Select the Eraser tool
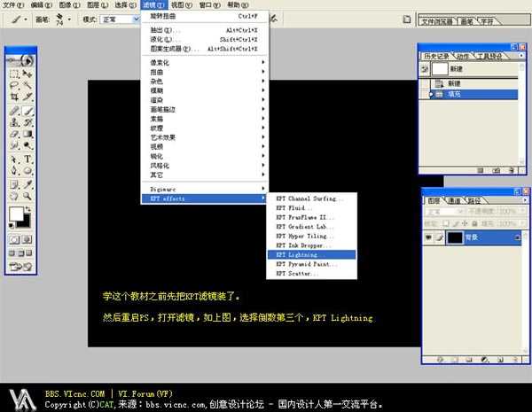 pyautogui.click(x=14, y=134)
